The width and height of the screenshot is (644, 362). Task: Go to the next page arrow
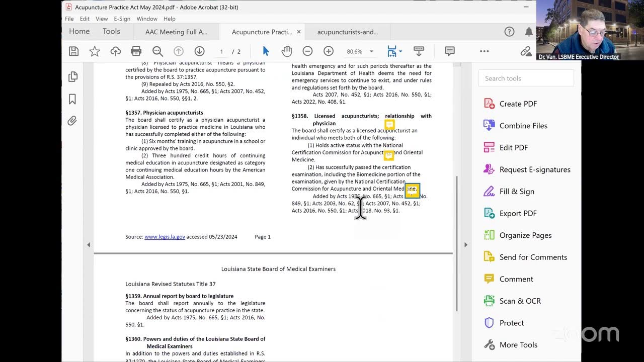coord(199,51)
